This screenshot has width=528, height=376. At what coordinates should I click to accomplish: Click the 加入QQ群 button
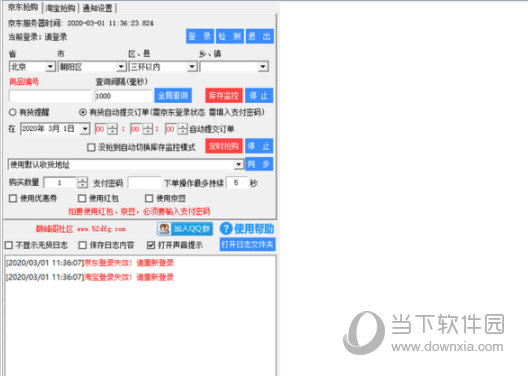pyautogui.click(x=185, y=229)
